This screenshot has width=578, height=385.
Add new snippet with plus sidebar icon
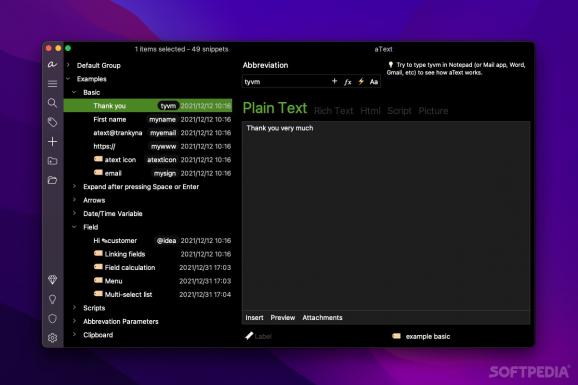tap(52, 142)
